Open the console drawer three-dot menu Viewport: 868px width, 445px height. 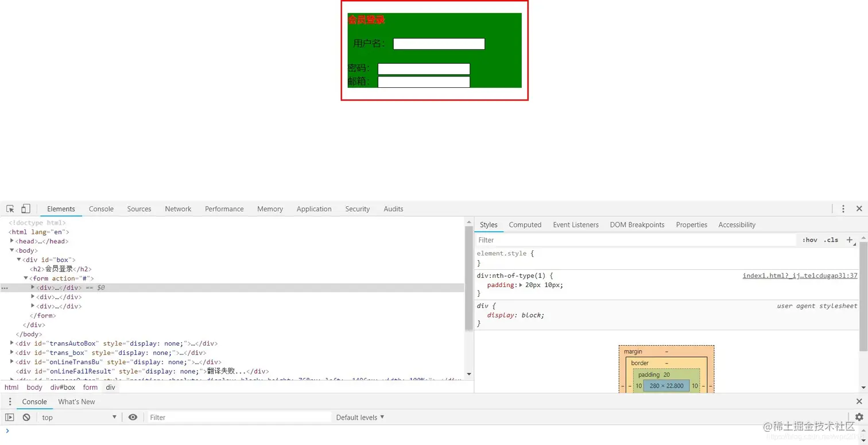pos(10,401)
